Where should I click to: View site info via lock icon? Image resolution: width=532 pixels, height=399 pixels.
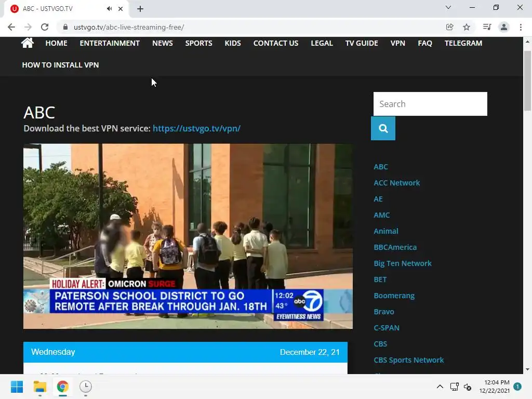tap(65, 27)
